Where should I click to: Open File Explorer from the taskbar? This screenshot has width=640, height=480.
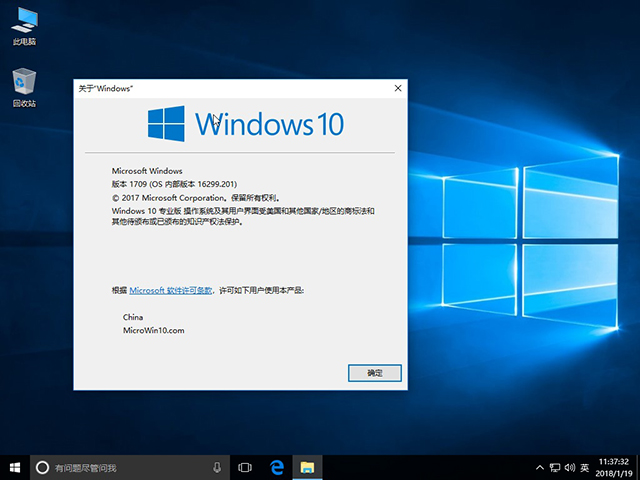point(307,468)
